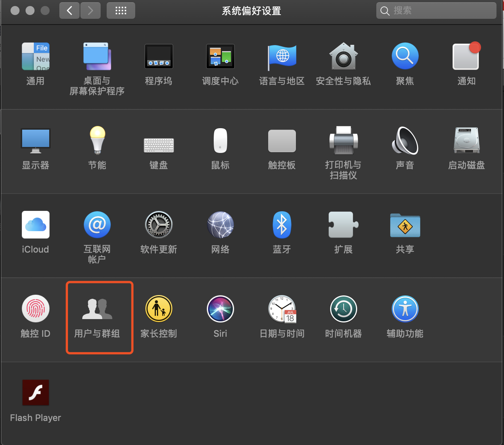Viewport: 504px width, 445px height.
Task: Select the 程序坞 preferences
Action: tap(158, 62)
